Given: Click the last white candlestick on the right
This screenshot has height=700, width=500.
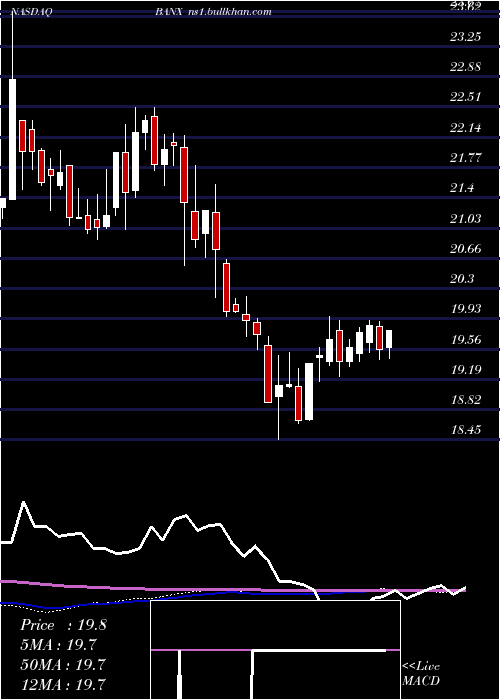Looking at the screenshot, I should click(389, 339).
